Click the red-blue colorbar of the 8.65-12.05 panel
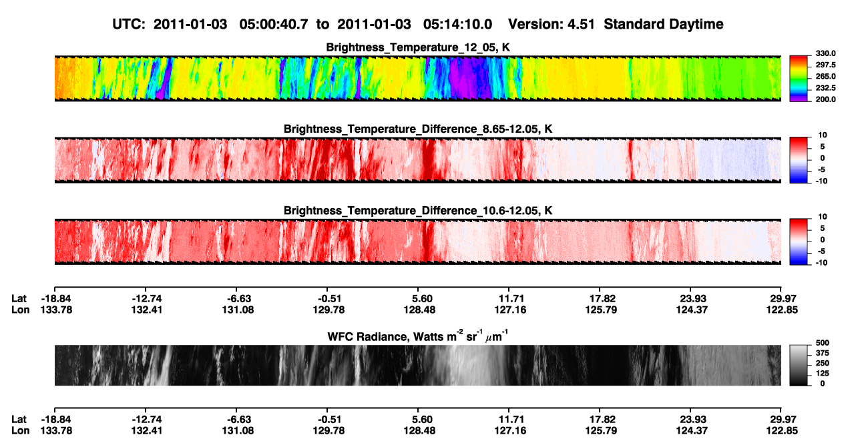This screenshot has width=868, height=445. point(799,159)
